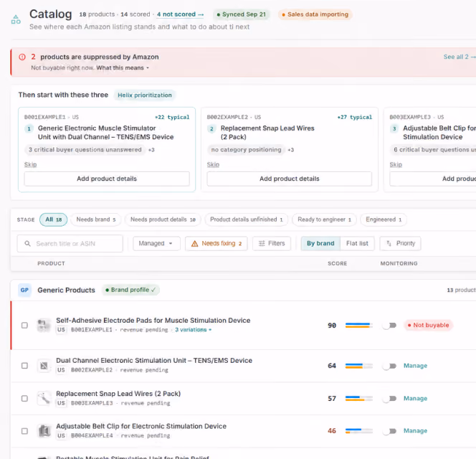Click step number 2 badge on Snap Lead Wires card

pyautogui.click(x=211, y=129)
